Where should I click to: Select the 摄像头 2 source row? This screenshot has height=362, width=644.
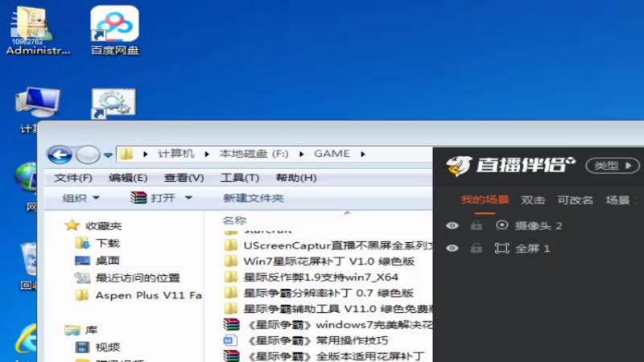539,226
